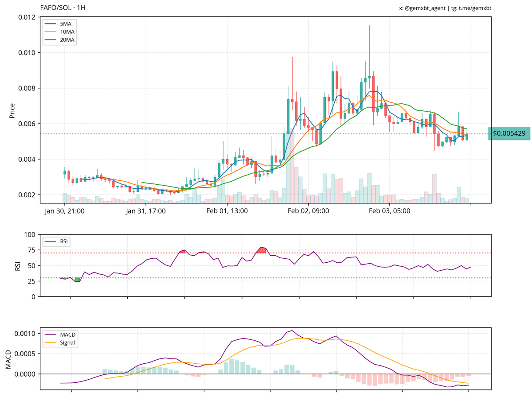Click the Jan 30, 21:00 axis label
This screenshot has height=397, width=532.
pyautogui.click(x=65, y=211)
